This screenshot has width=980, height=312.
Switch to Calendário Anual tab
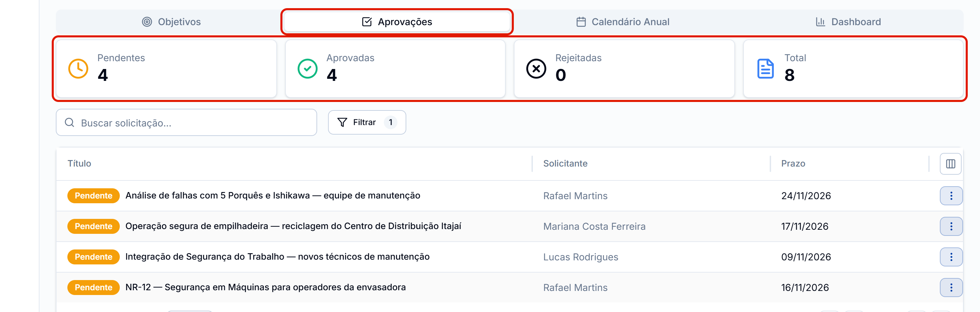coord(623,22)
